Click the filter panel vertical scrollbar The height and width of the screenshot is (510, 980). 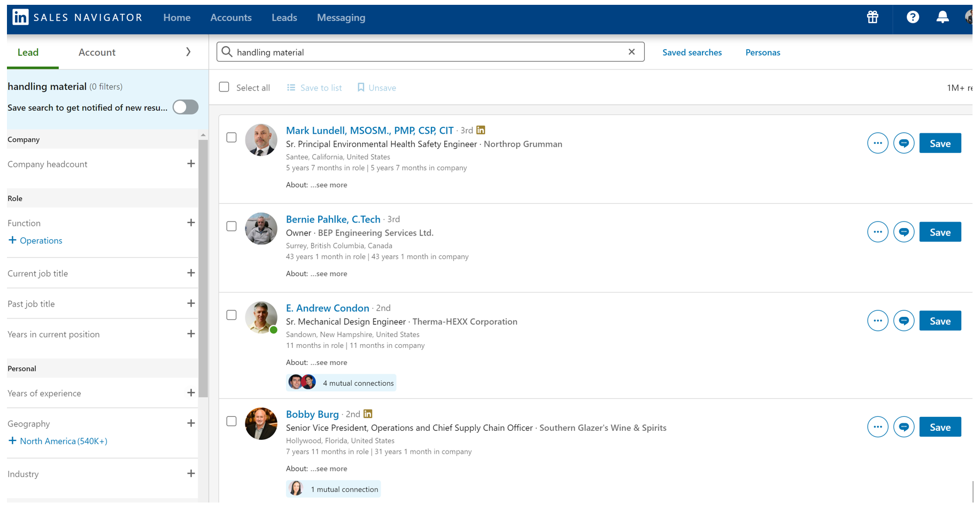(203, 268)
